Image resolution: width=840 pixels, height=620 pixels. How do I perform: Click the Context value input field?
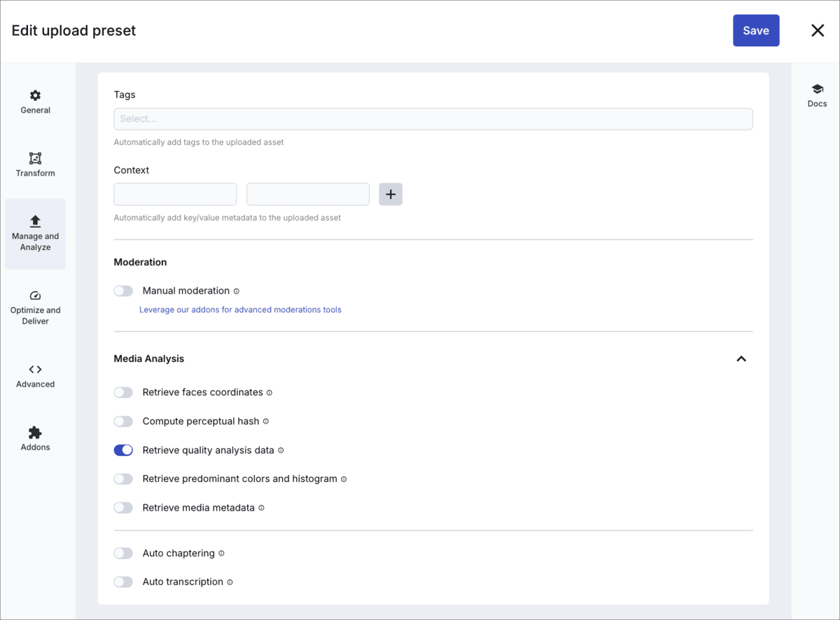(308, 194)
